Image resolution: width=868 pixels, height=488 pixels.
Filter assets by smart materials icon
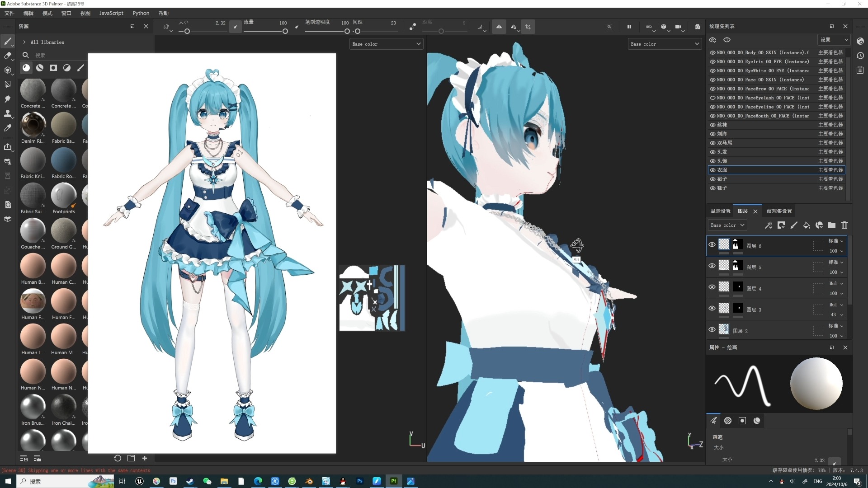click(x=40, y=68)
